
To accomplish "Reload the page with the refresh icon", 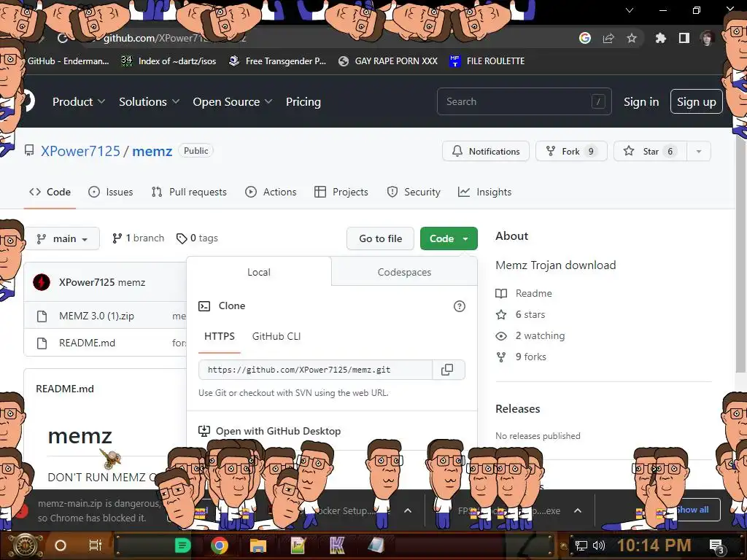I will tap(63, 38).
